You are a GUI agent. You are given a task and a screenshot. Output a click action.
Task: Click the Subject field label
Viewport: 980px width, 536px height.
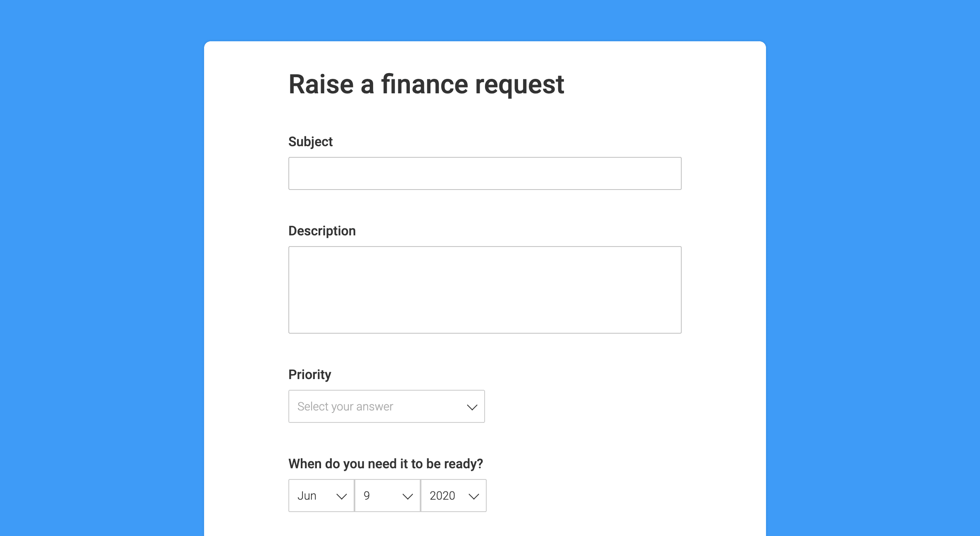click(310, 141)
